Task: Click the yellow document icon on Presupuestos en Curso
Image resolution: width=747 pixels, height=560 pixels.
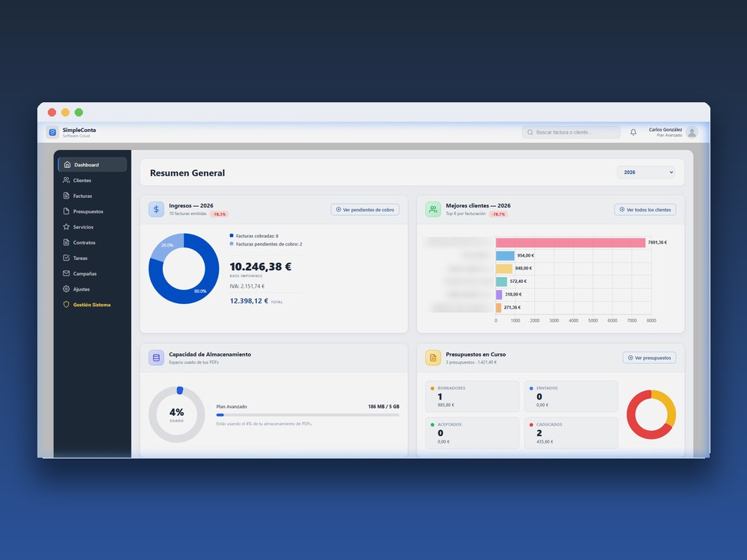Action: coord(433,358)
